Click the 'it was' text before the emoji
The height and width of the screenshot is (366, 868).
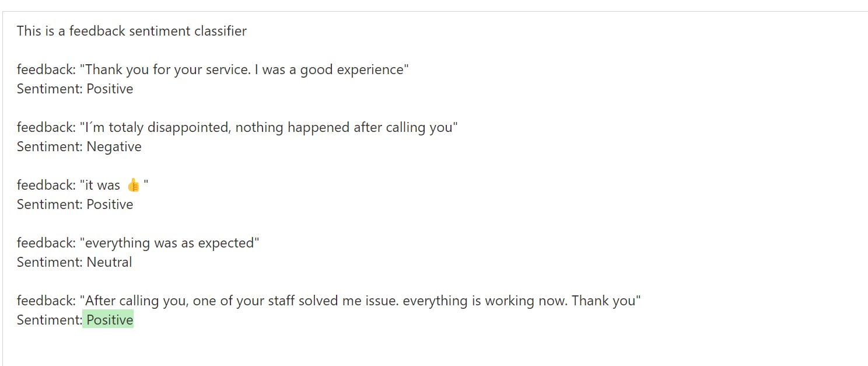[x=103, y=185]
